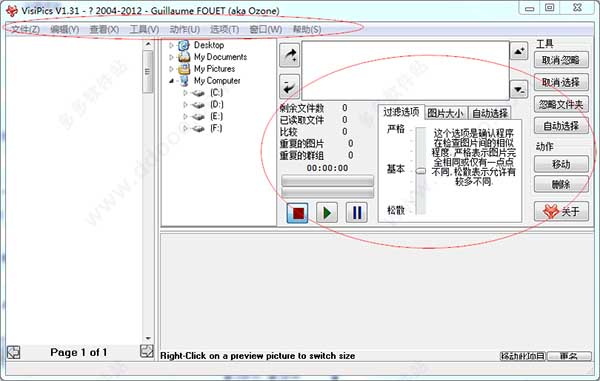The width and height of the screenshot is (600, 381).
Task: Click the 取消忽略 button
Action: tap(561, 60)
